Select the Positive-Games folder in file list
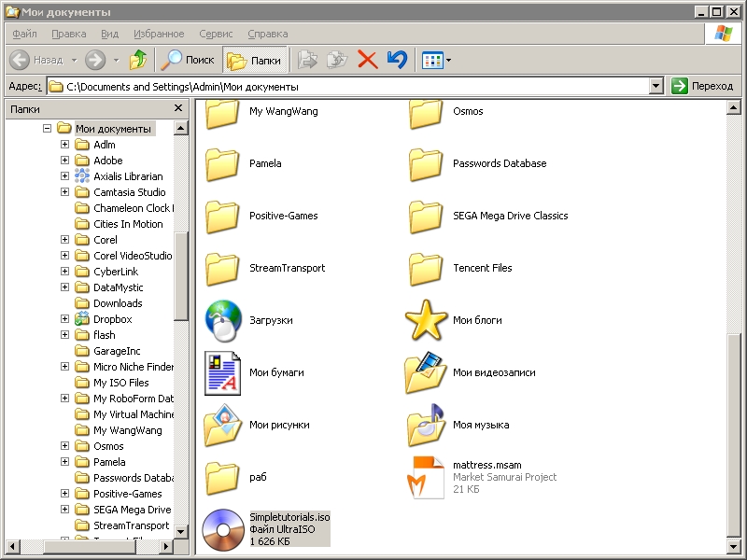The height and width of the screenshot is (560, 747). tap(222, 217)
